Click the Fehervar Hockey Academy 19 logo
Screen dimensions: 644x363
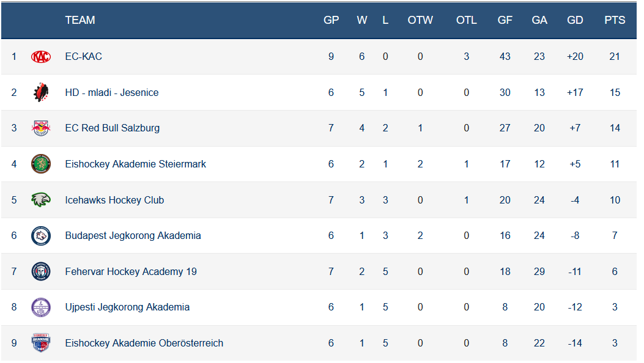(x=41, y=271)
